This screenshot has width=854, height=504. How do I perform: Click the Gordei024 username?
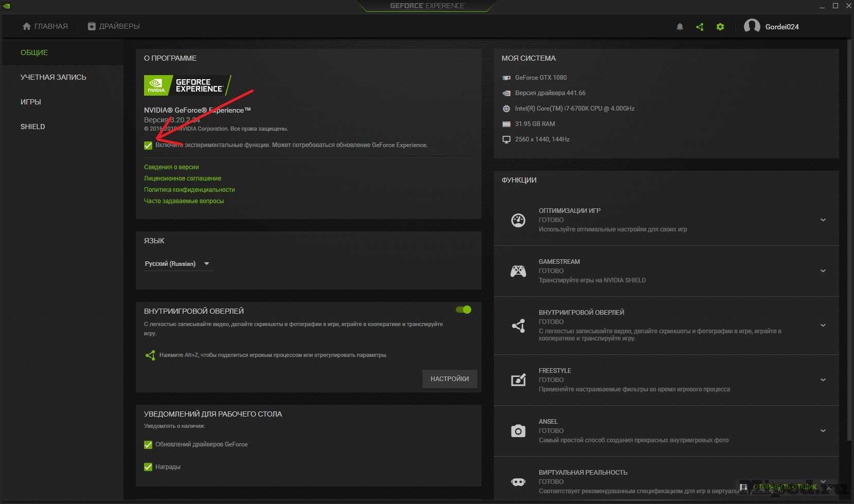click(x=782, y=27)
